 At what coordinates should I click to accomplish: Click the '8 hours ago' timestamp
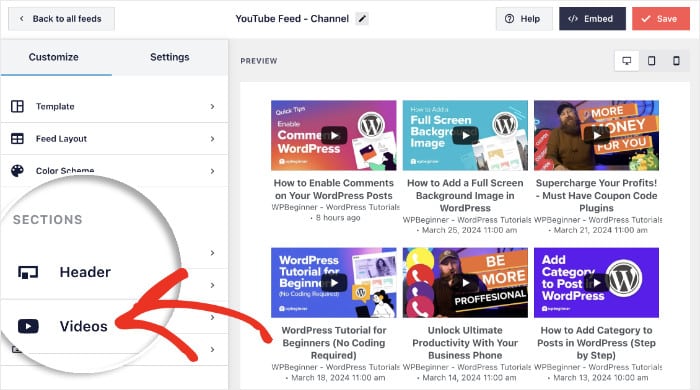[x=338, y=218]
